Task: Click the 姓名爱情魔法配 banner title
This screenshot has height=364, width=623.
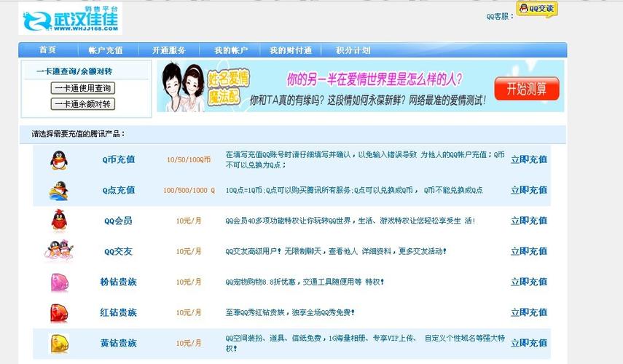Action: click(229, 87)
